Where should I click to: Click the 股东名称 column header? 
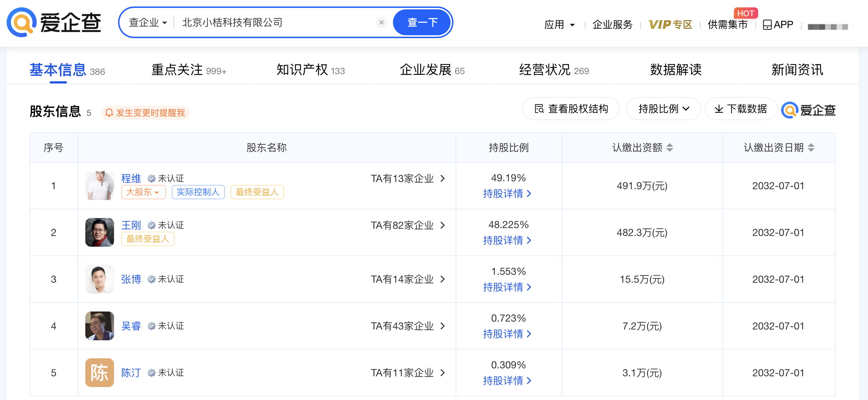tap(267, 147)
